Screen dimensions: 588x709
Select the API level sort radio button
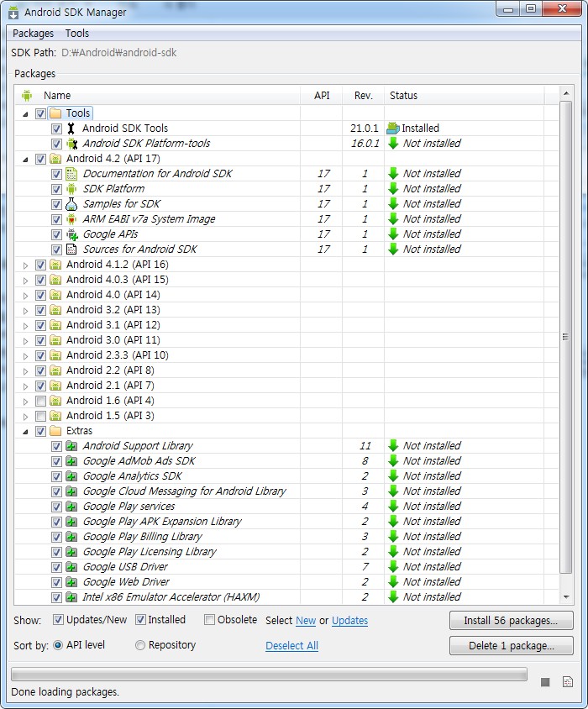58,645
